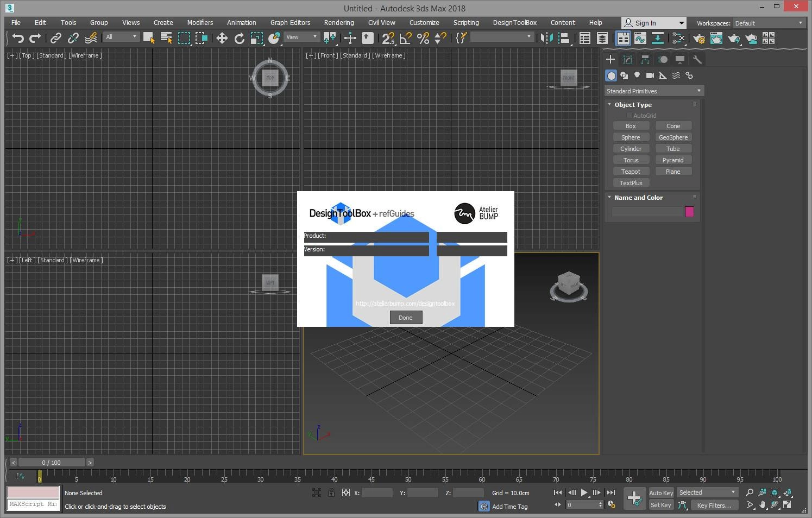Screen dimensions: 812x518
Task: Collapse the Name and Color rollout
Action: point(638,198)
